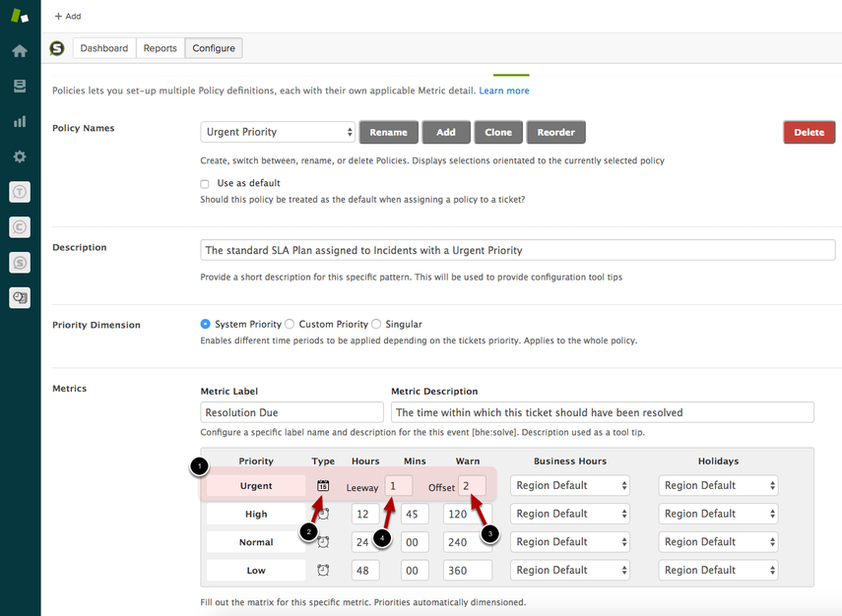
Task: Open the Admin gear icon in sidebar
Action: pos(20,156)
